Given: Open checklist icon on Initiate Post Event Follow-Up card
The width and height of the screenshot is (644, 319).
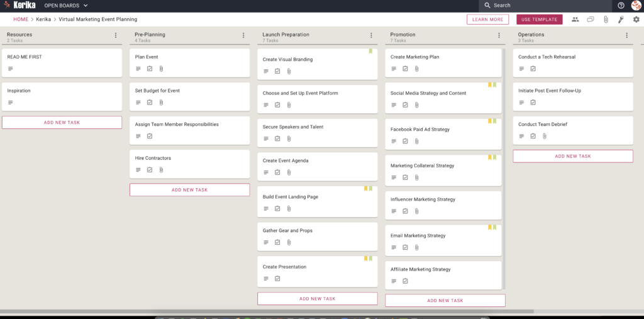Looking at the screenshot, I should click(x=533, y=103).
